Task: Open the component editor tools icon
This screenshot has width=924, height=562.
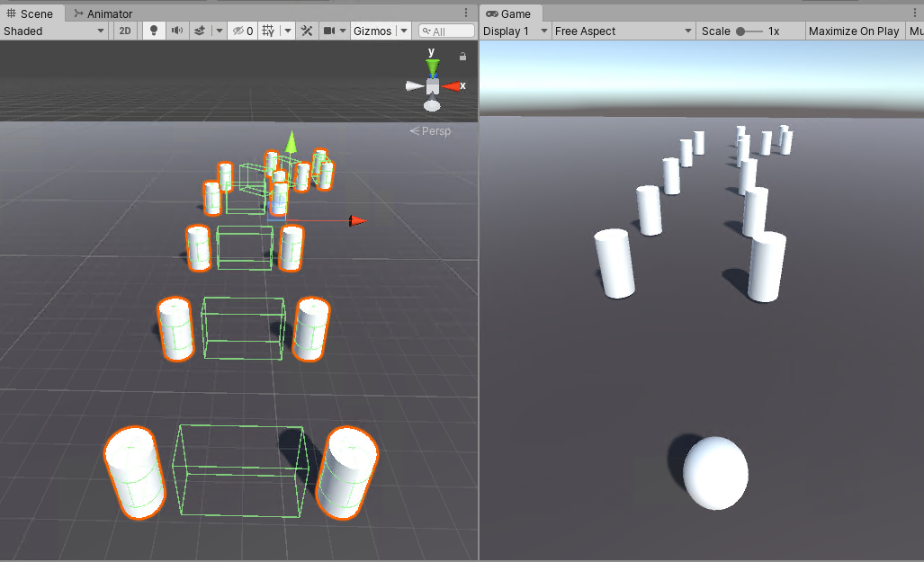Action: tap(307, 30)
